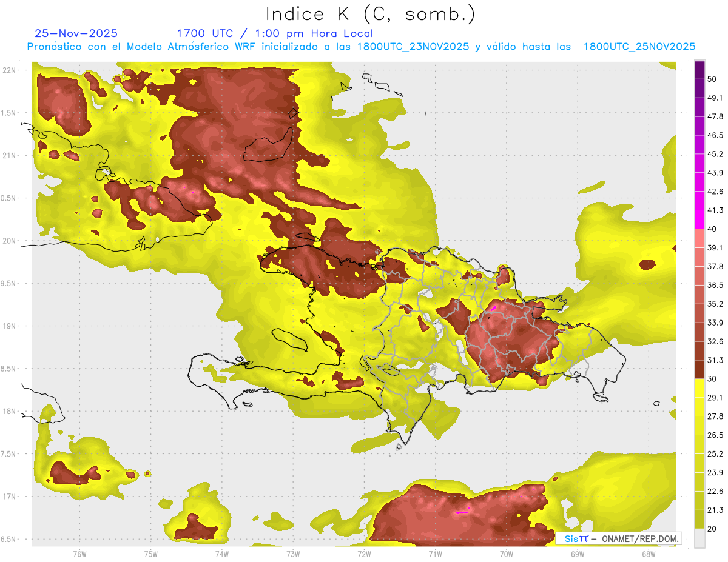Click the "43.9" color scale label

715,173
